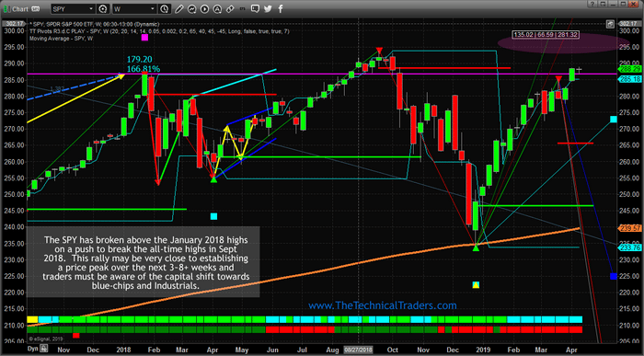This screenshot has height=356, width=644.
Task: Click the playback circle-arrow toolbar icon
Action: [204, 8]
